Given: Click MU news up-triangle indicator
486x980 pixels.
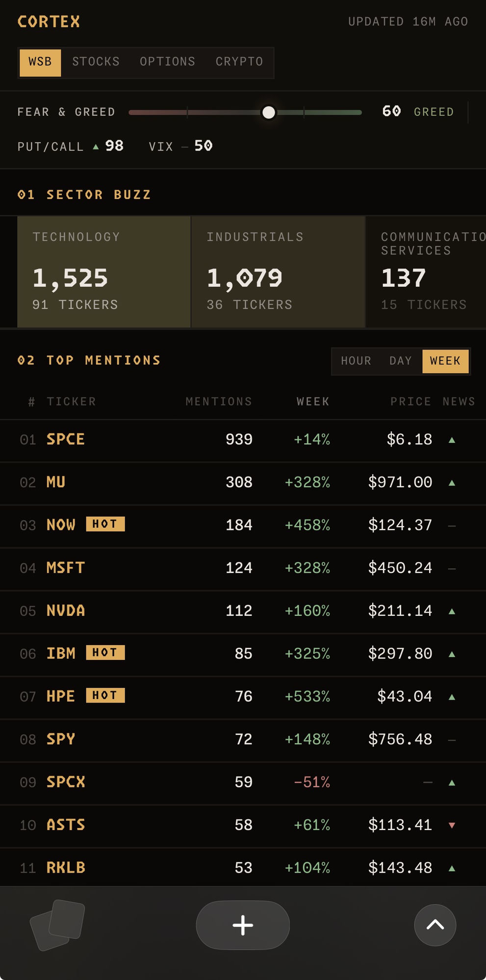Looking at the screenshot, I should [x=452, y=483].
